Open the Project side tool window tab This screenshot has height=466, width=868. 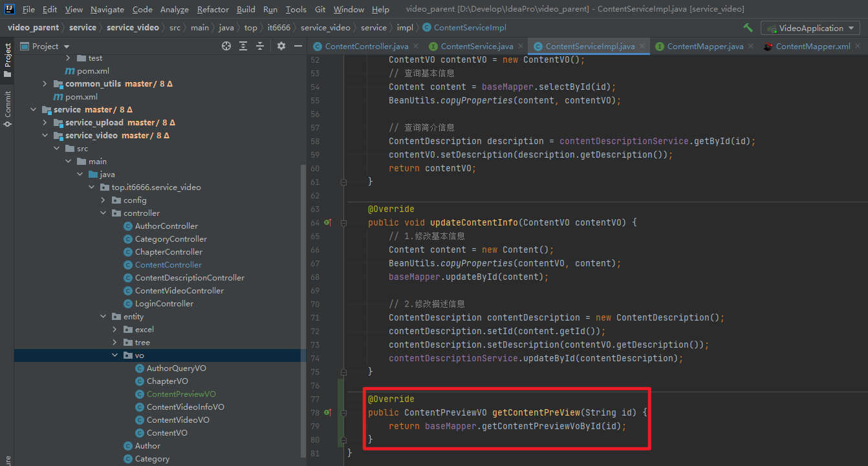coord(7,60)
